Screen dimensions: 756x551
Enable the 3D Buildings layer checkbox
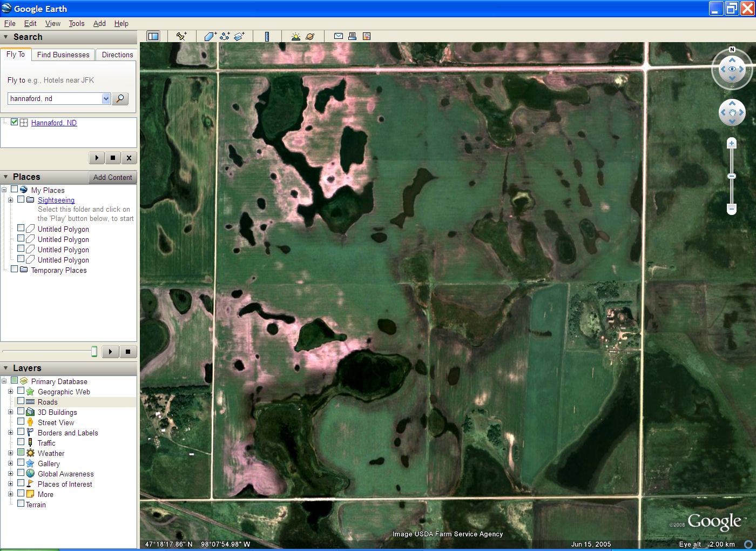21,412
